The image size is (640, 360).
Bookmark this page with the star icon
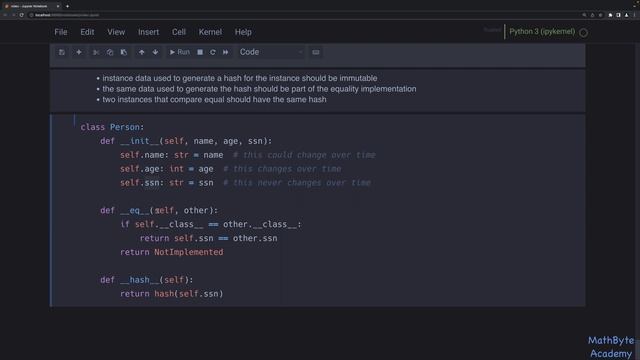(x=600, y=15)
